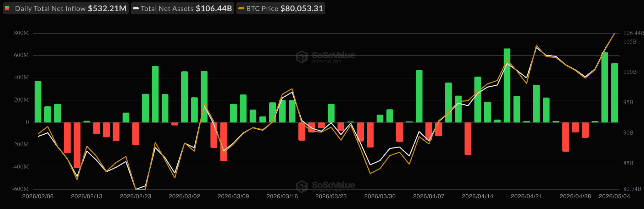The image size is (644, 209).
Task: Click the 200M left axis label
Action: (21, 100)
